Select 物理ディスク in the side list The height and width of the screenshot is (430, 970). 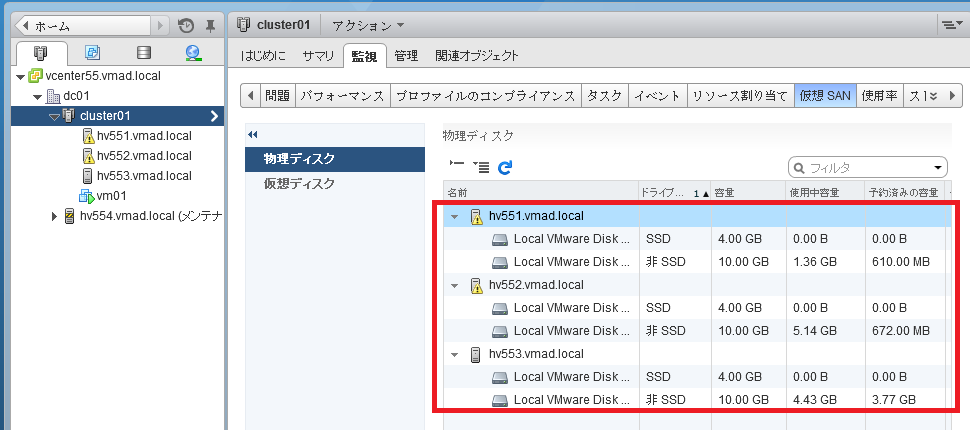(x=335, y=159)
